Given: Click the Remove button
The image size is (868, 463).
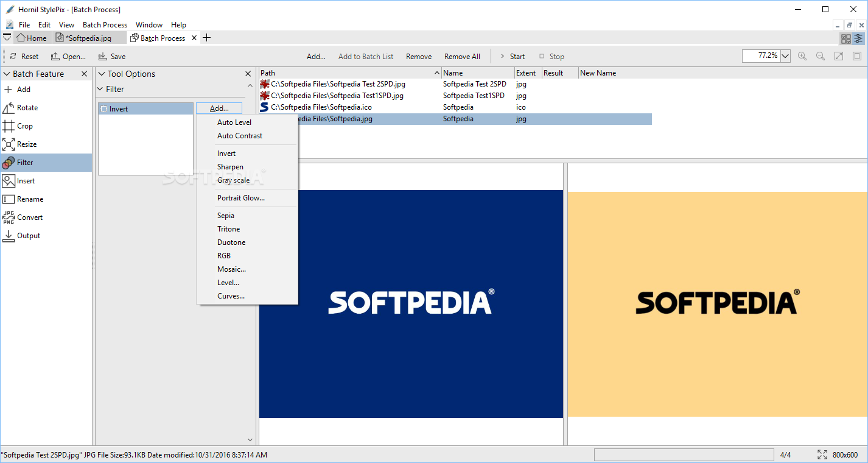Looking at the screenshot, I should click(419, 57).
